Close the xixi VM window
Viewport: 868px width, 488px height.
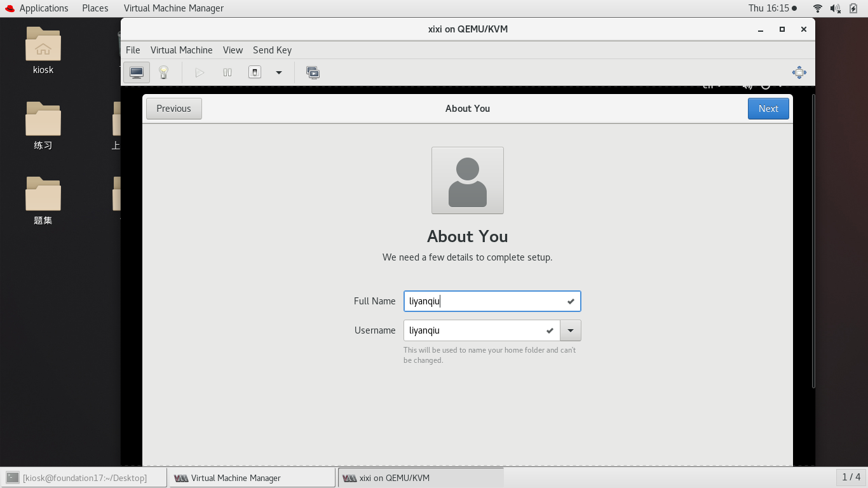[804, 29]
